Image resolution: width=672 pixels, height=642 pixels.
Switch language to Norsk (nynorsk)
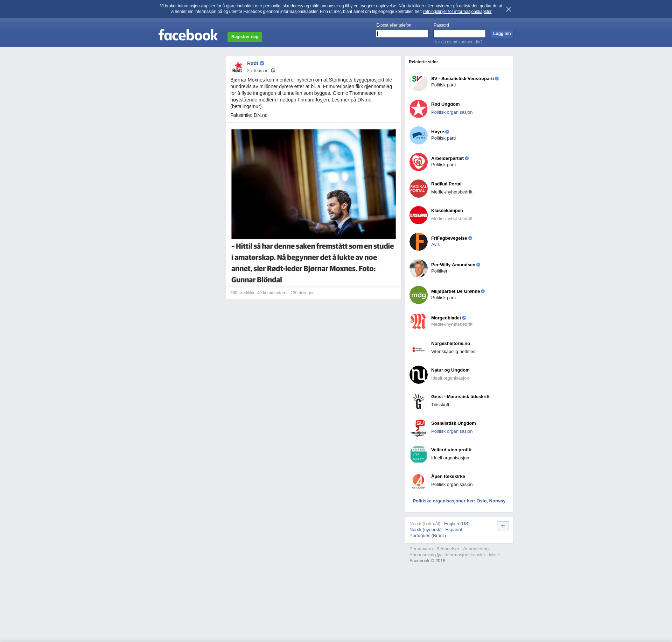click(x=426, y=530)
